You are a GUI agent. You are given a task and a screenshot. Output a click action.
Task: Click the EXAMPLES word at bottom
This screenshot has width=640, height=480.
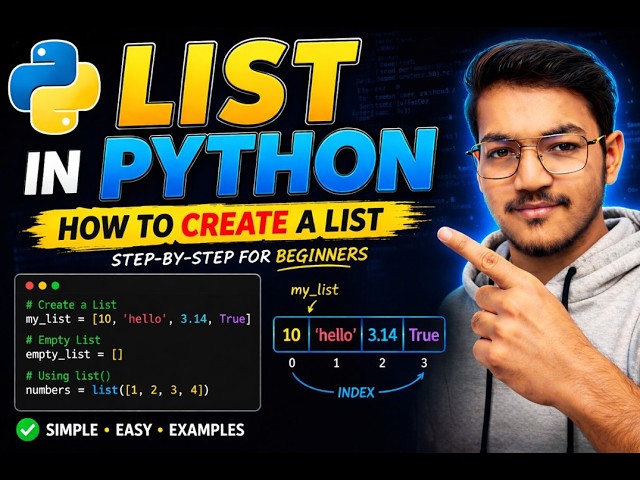coord(207,430)
